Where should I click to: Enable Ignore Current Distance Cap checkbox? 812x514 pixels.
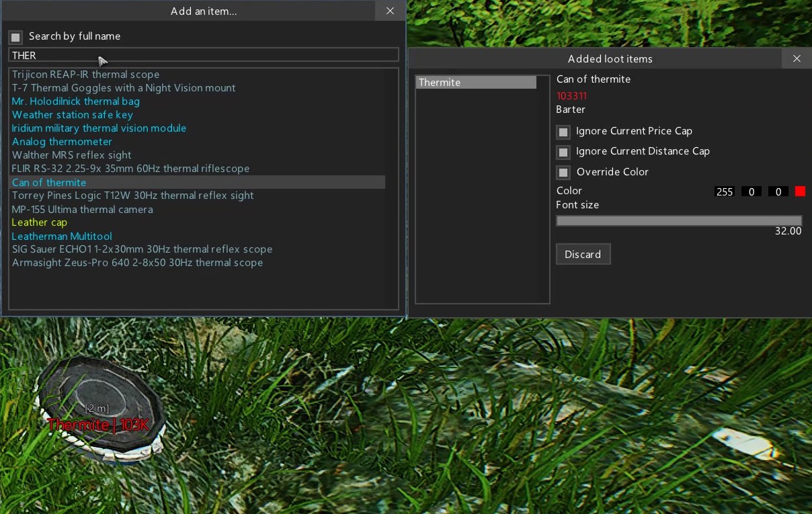pyautogui.click(x=563, y=152)
